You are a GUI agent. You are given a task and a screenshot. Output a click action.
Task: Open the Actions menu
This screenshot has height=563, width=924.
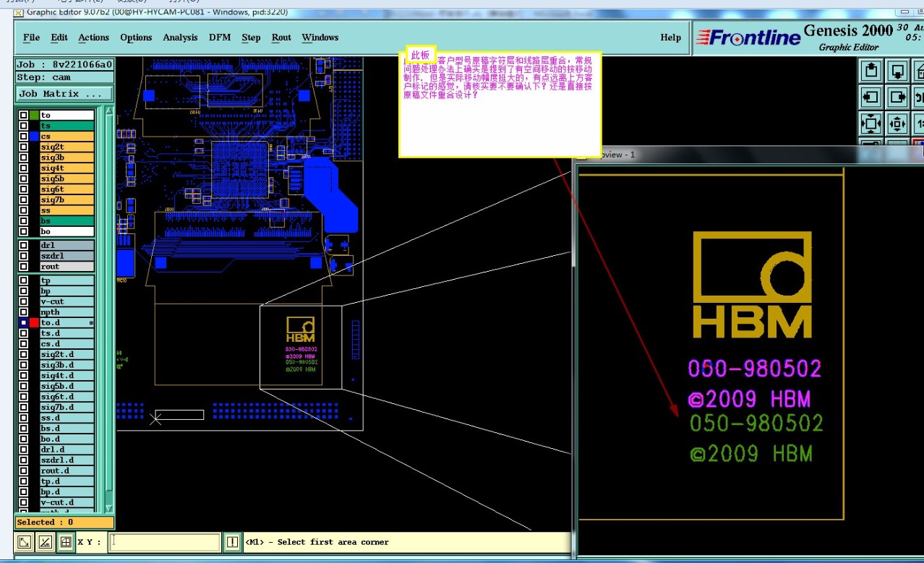coord(93,38)
